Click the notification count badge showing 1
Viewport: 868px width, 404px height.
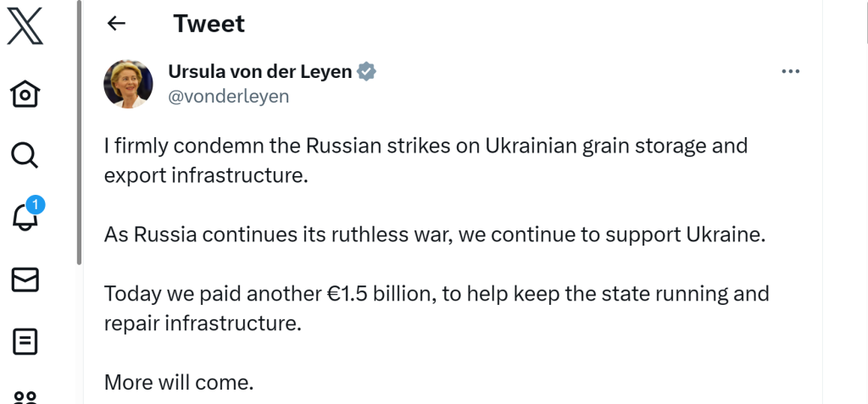[x=36, y=205]
